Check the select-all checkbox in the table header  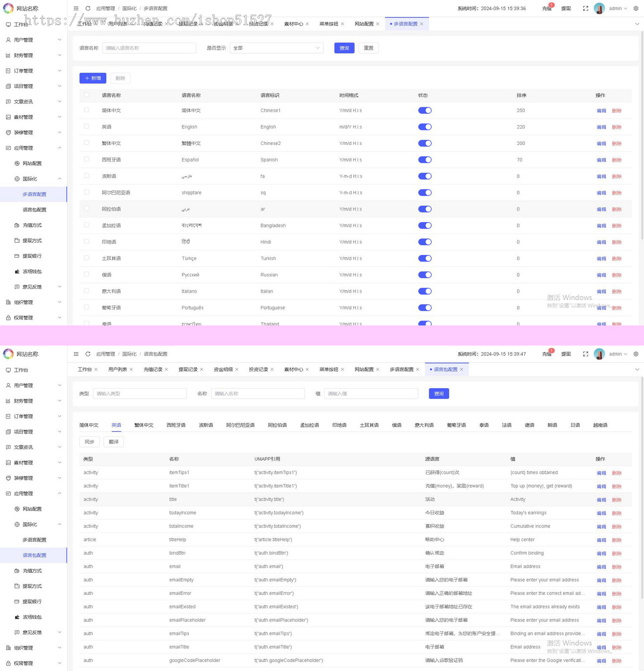(86, 95)
